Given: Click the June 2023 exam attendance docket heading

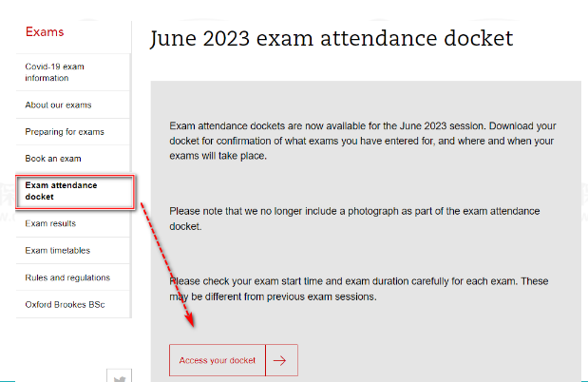Looking at the screenshot, I should click(x=331, y=38).
